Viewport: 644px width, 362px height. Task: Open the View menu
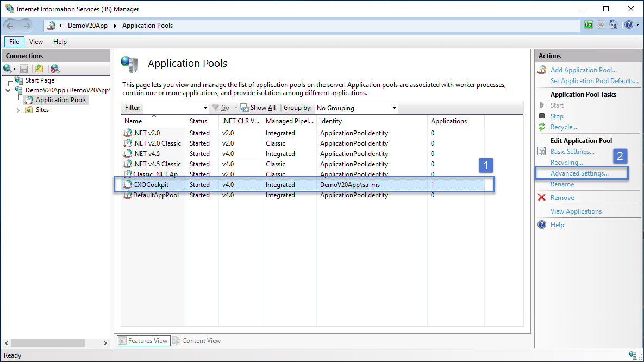click(x=36, y=42)
